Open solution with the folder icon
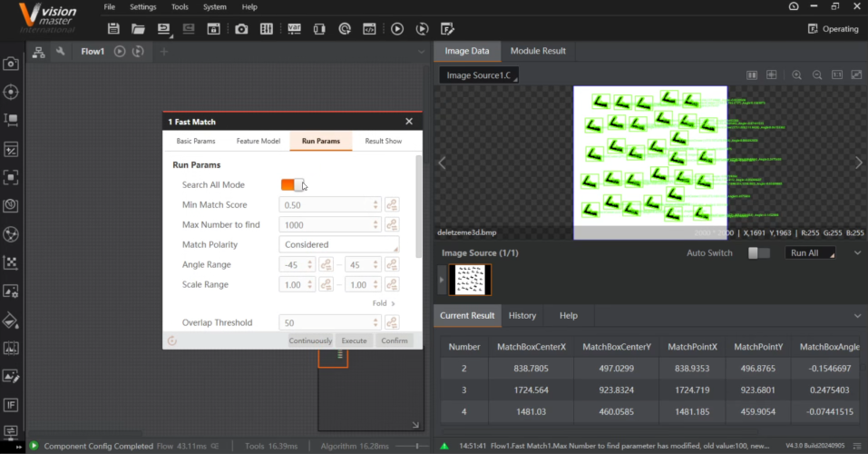This screenshot has width=868, height=454. [139, 29]
